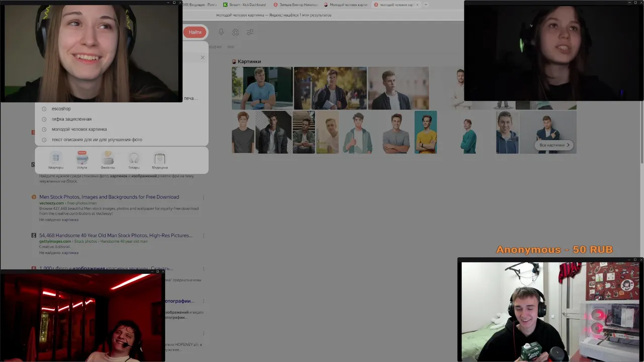Image resolution: width=644 pixels, height=362 pixels.
Task: Open camera image search icon
Action: point(235,32)
